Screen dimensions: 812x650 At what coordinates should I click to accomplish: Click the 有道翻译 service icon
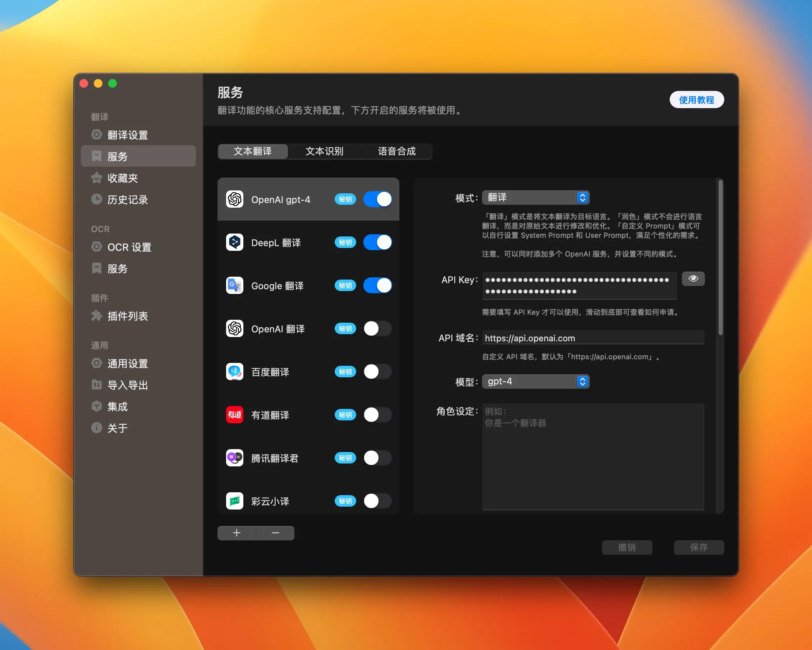point(234,415)
